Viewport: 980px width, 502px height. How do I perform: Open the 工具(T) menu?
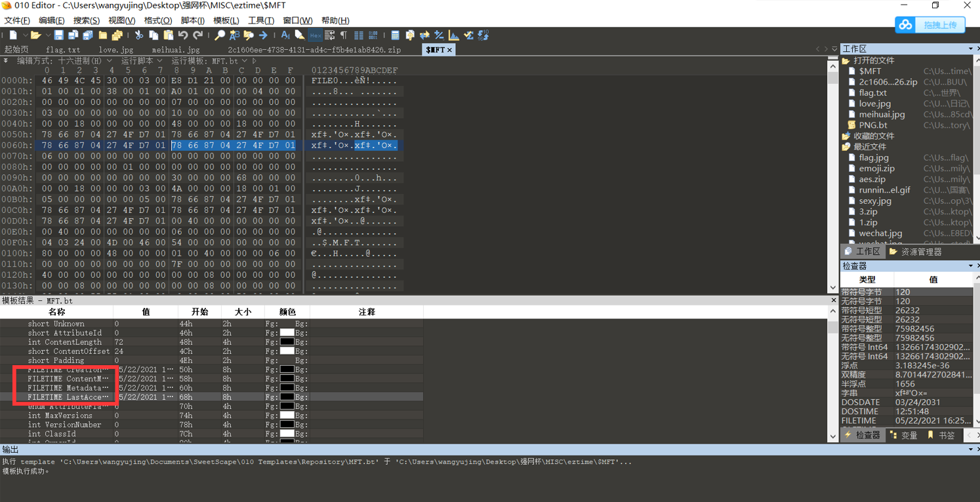click(261, 20)
